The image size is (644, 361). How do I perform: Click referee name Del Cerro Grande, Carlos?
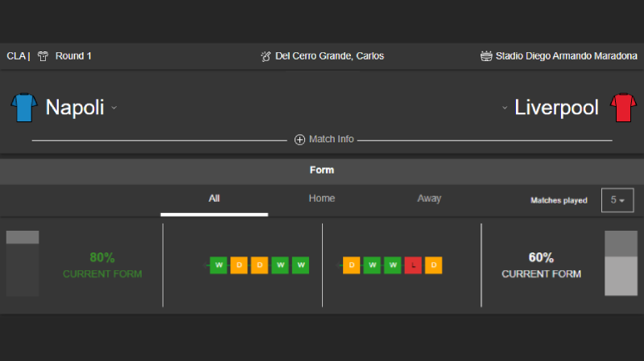pos(329,56)
